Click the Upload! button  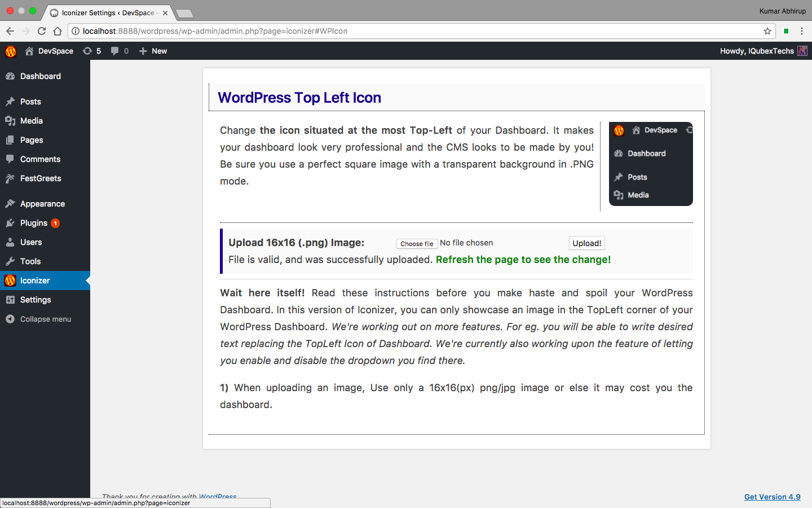click(x=587, y=243)
